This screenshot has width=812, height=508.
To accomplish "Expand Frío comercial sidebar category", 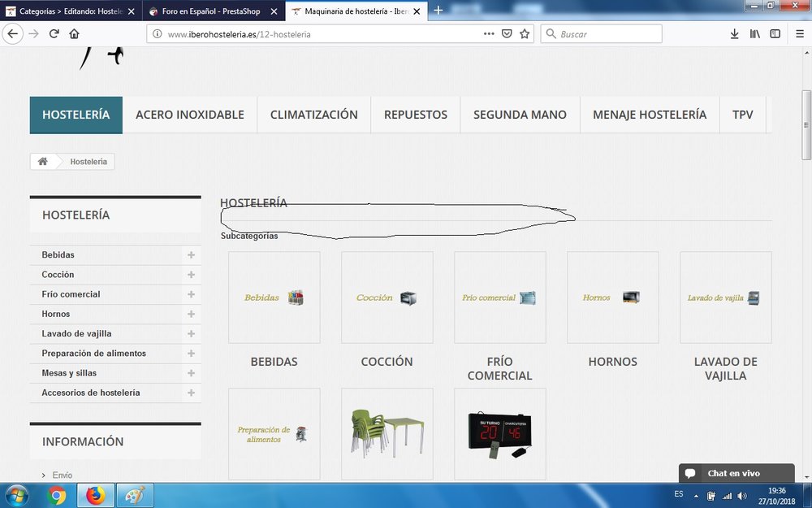I will click(x=191, y=294).
